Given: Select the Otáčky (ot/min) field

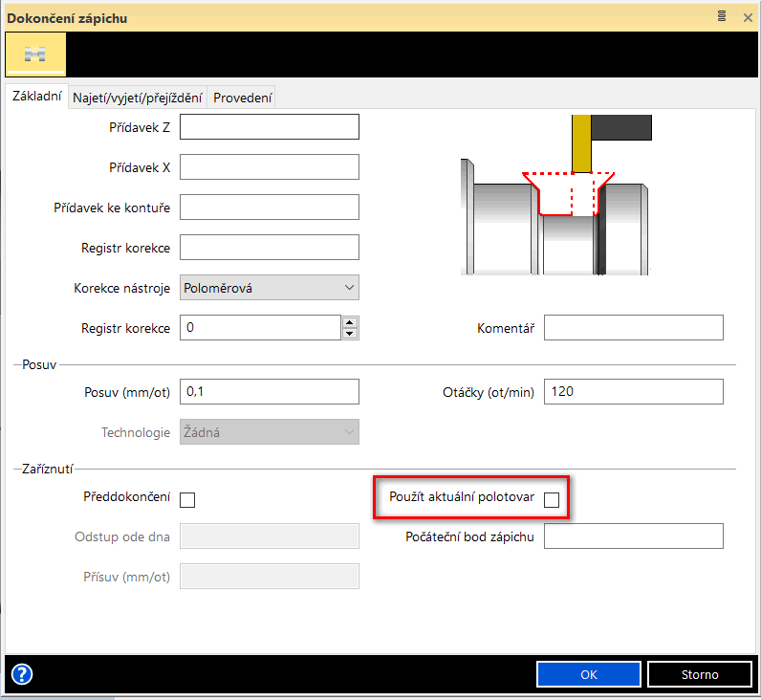Looking at the screenshot, I should tap(633, 391).
